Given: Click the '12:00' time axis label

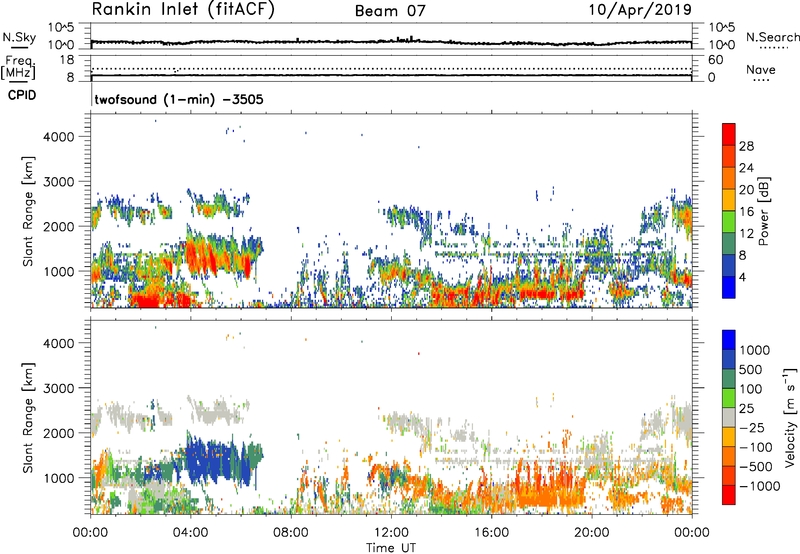Looking at the screenshot, I should pyautogui.click(x=391, y=533).
